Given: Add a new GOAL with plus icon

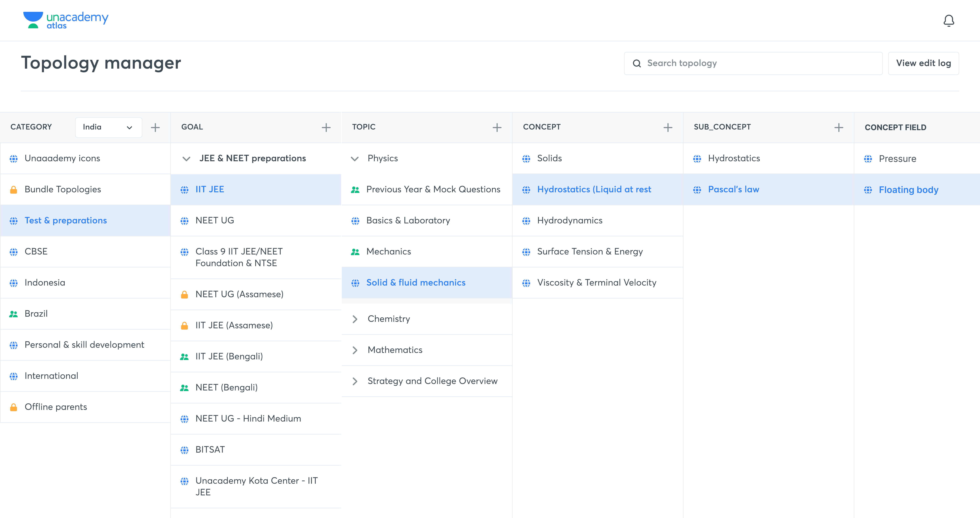Looking at the screenshot, I should [x=326, y=128].
